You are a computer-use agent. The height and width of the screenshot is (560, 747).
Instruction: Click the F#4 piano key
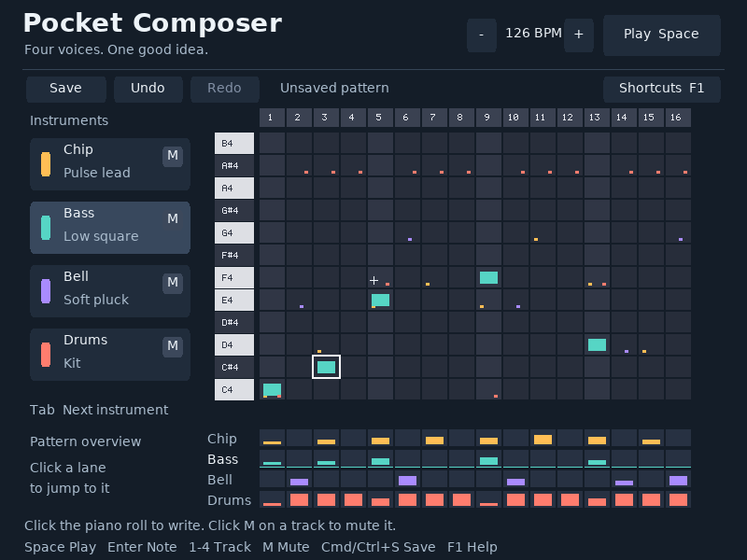[x=234, y=255]
